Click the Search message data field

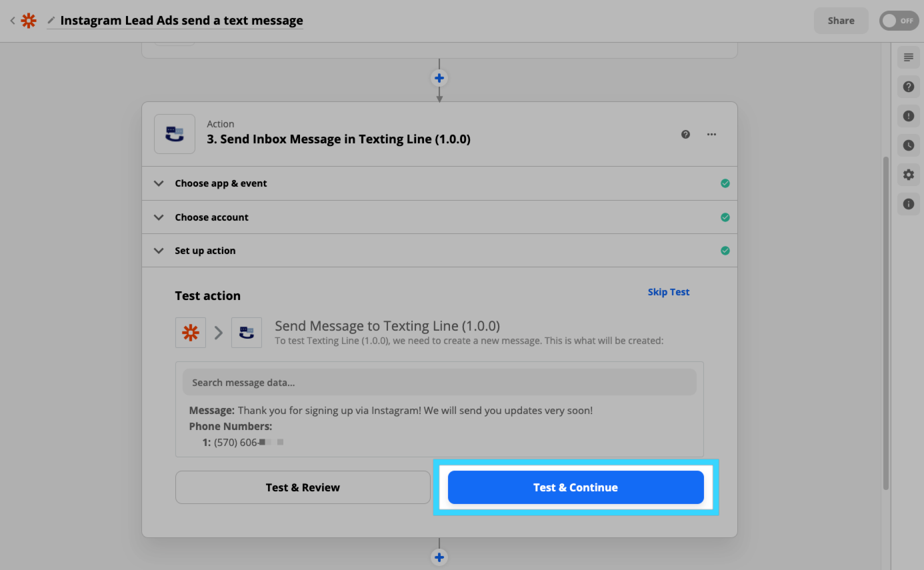(x=439, y=383)
